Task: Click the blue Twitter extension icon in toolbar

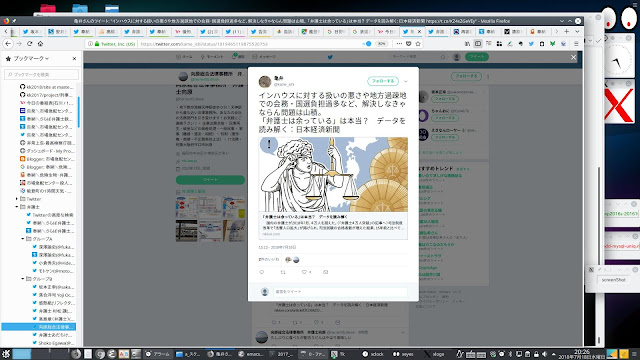Action: click(531, 44)
